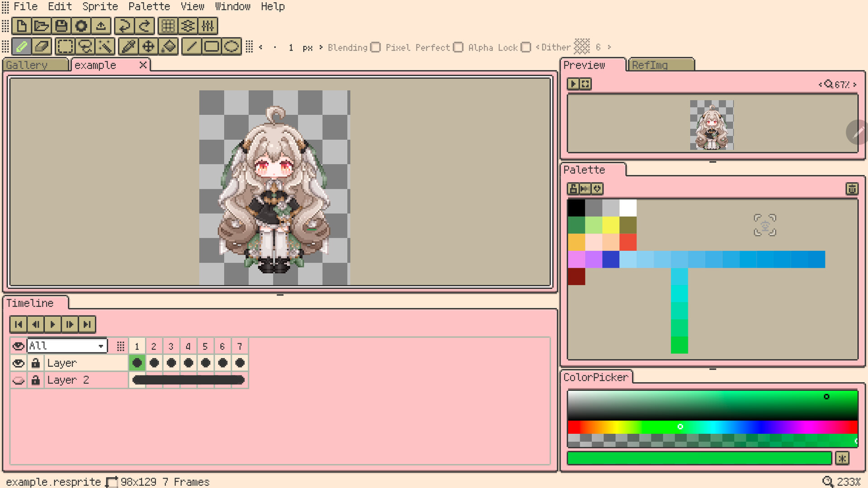Turn on Alpha Lock

(x=526, y=47)
